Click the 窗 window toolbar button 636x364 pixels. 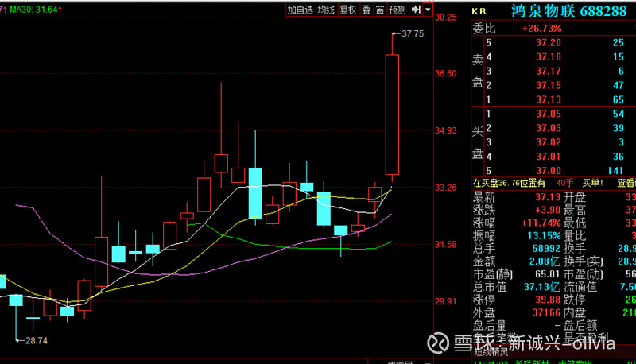(x=380, y=10)
